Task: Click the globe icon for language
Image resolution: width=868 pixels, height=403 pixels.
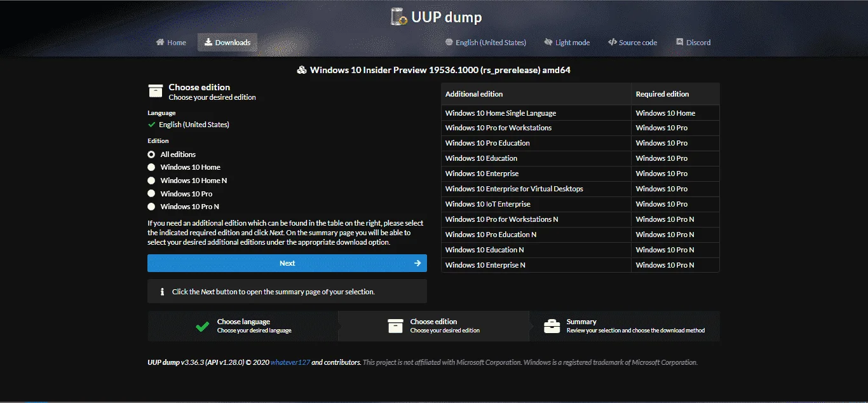Action: [x=449, y=43]
